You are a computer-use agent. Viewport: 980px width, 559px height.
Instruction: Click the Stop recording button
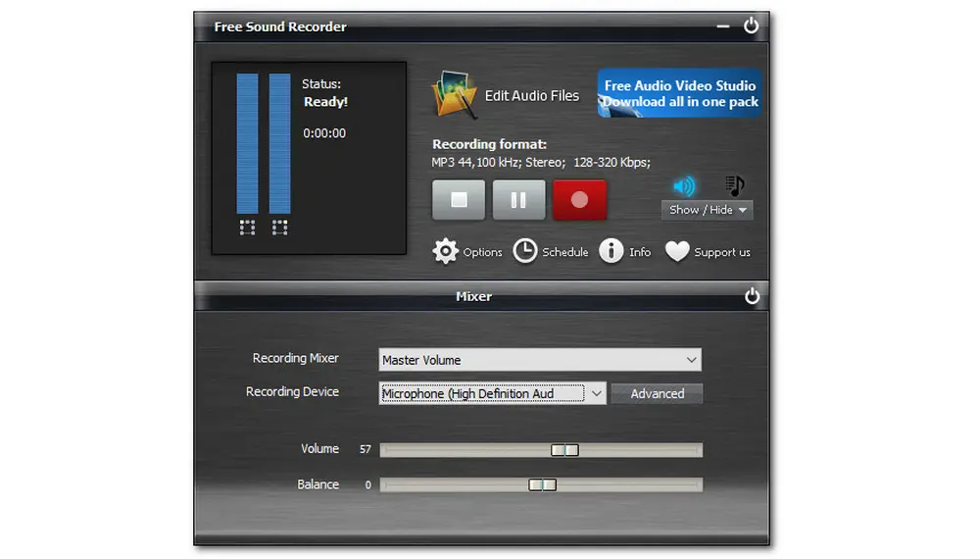[x=459, y=200]
